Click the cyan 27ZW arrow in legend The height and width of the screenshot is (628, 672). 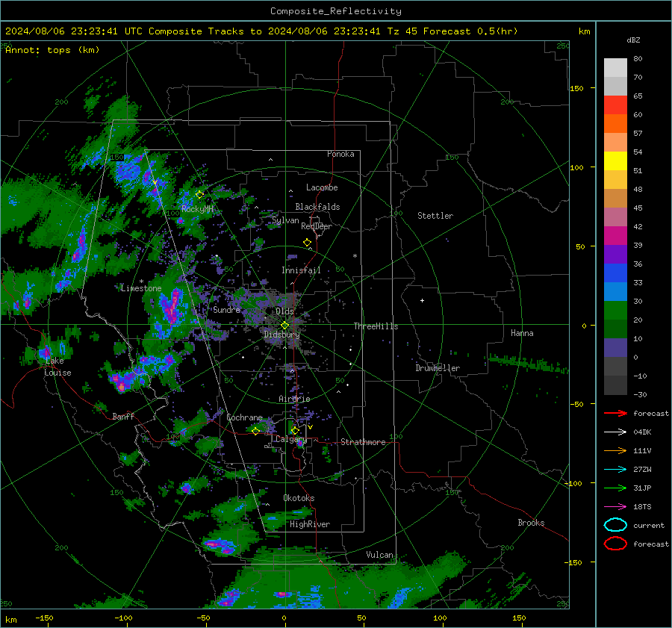tap(615, 470)
